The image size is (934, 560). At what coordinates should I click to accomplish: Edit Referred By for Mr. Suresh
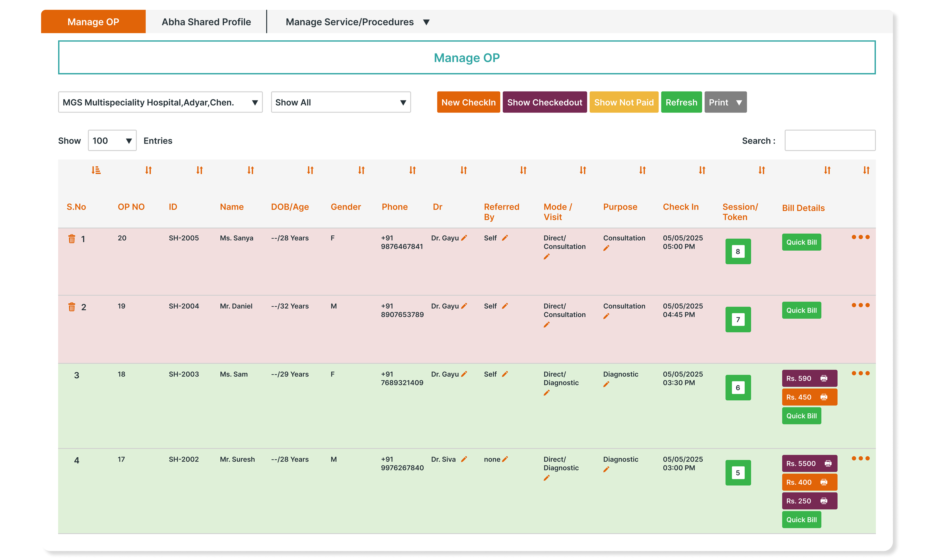pos(505,459)
